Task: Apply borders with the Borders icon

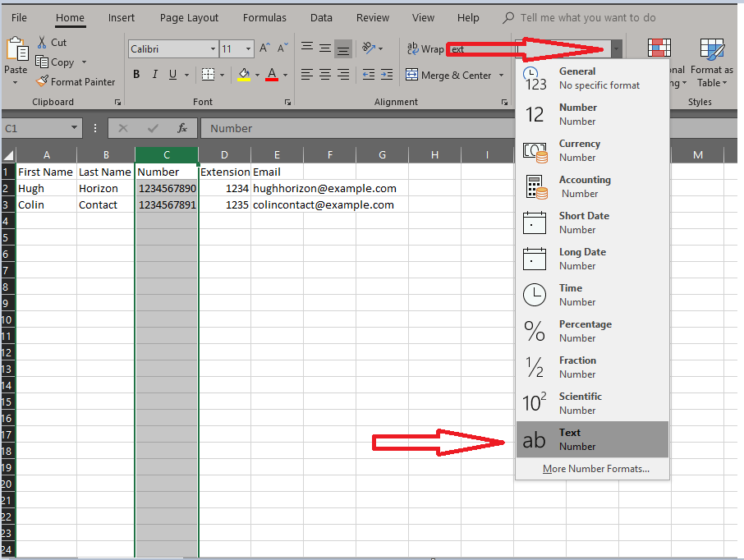Action: [208, 75]
